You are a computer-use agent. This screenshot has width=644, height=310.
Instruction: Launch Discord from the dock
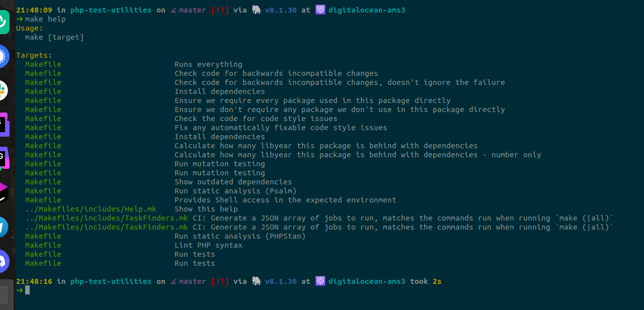coord(4,261)
